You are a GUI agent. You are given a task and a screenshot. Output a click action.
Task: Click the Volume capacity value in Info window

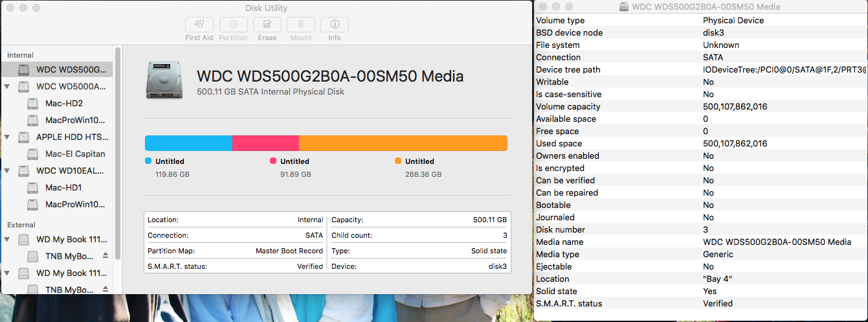click(735, 106)
